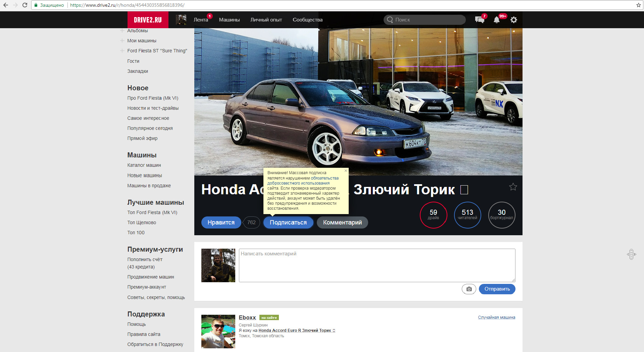The image size is (644, 352).
Task: Click the browser address bar URL
Action: point(127,5)
